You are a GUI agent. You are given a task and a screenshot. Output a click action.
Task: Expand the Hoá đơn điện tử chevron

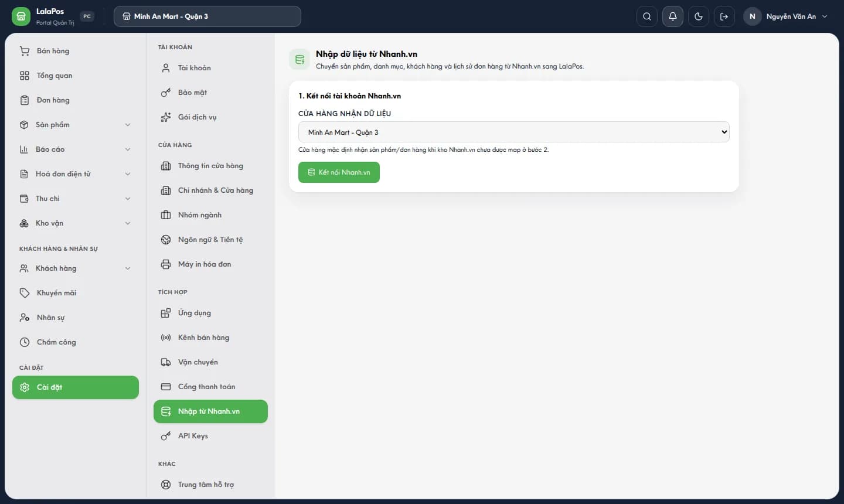(x=128, y=174)
